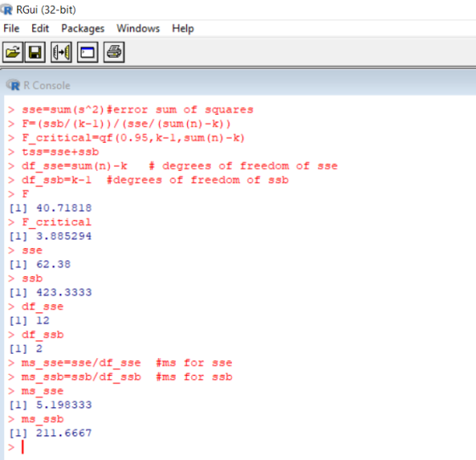Image resolution: width=476 pixels, height=460 pixels.
Task: Open the Packages menu
Action: pyautogui.click(x=82, y=29)
